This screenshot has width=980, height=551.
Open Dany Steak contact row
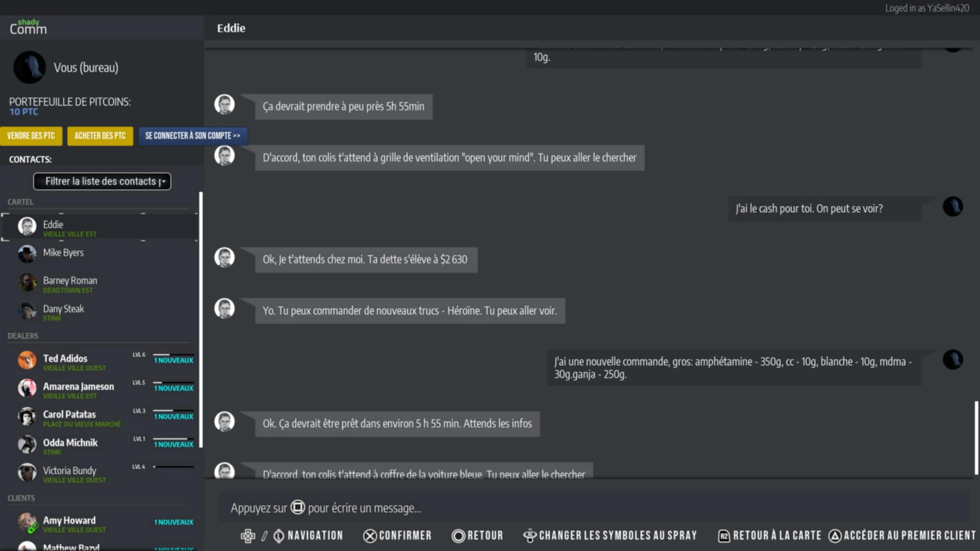(100, 311)
